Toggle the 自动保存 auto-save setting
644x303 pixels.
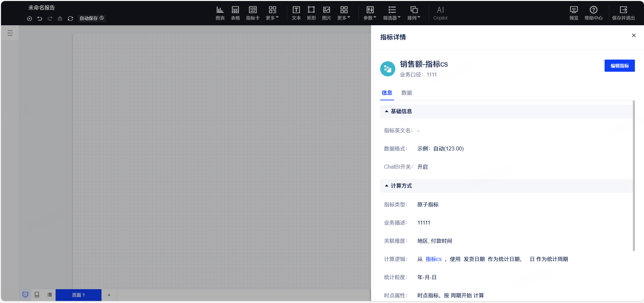[x=92, y=18]
